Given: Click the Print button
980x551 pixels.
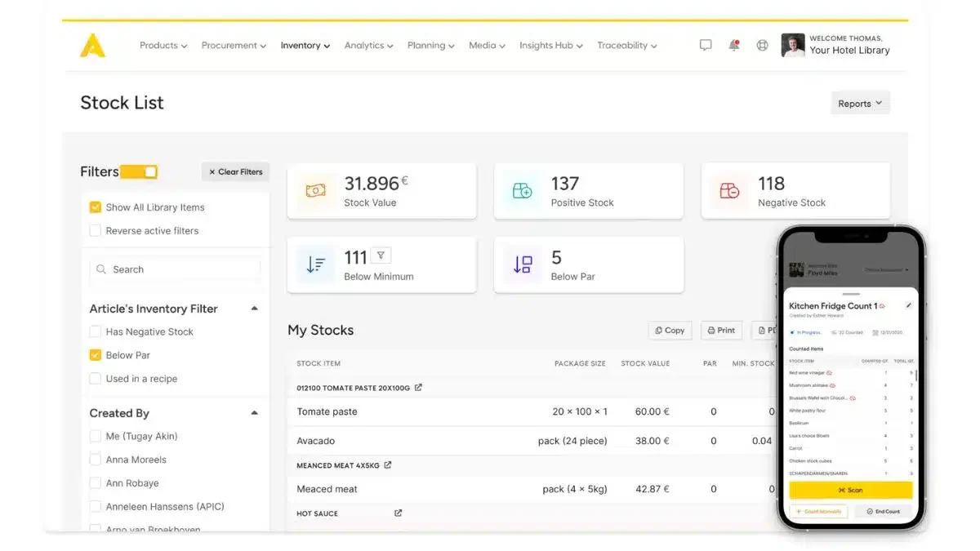Looking at the screenshot, I should point(721,331).
